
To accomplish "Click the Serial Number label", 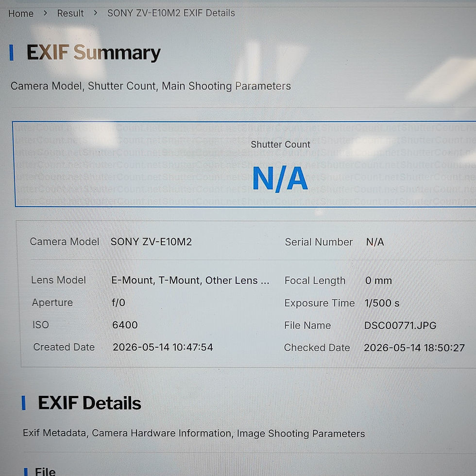I will pyautogui.click(x=319, y=242).
